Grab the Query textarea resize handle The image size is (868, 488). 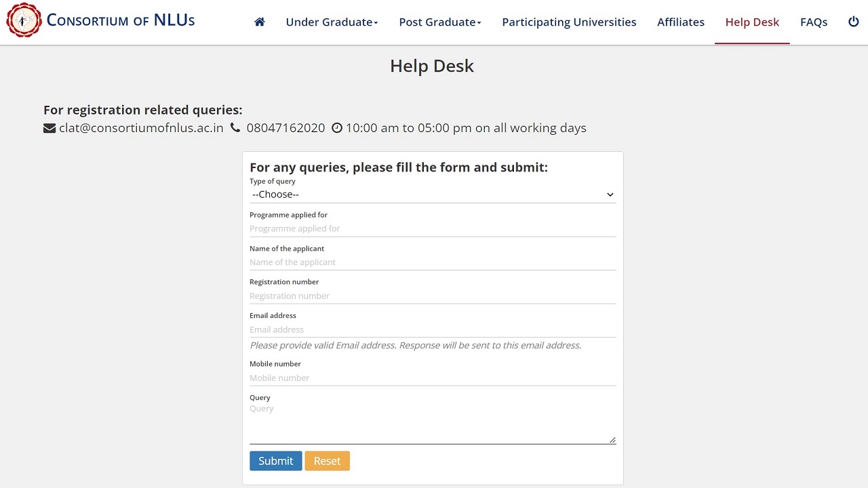coord(612,440)
